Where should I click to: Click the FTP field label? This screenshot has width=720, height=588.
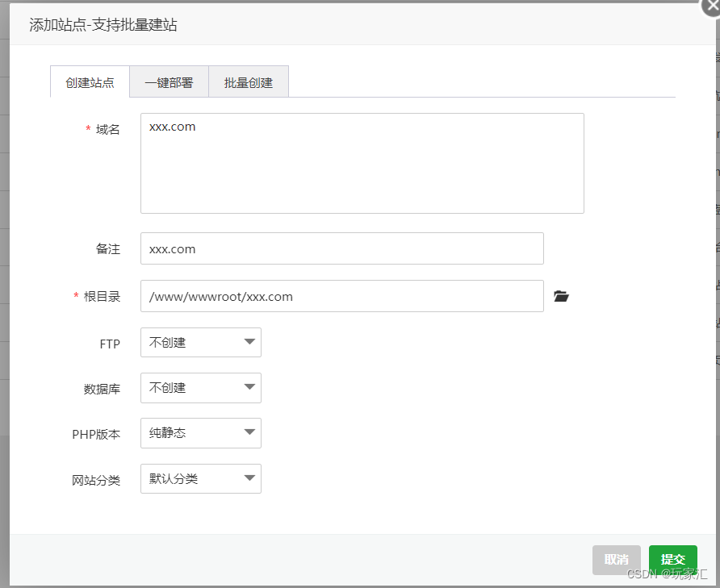pyautogui.click(x=110, y=344)
